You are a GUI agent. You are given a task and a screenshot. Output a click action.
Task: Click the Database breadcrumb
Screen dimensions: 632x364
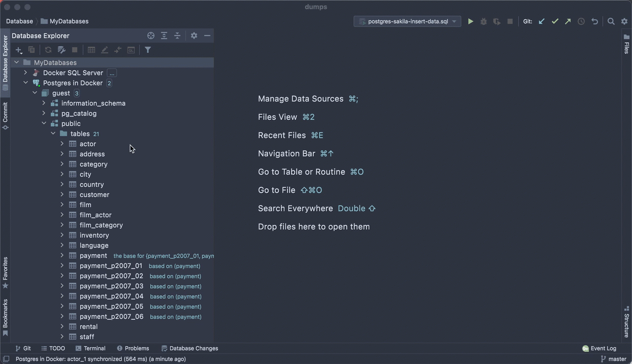point(19,21)
